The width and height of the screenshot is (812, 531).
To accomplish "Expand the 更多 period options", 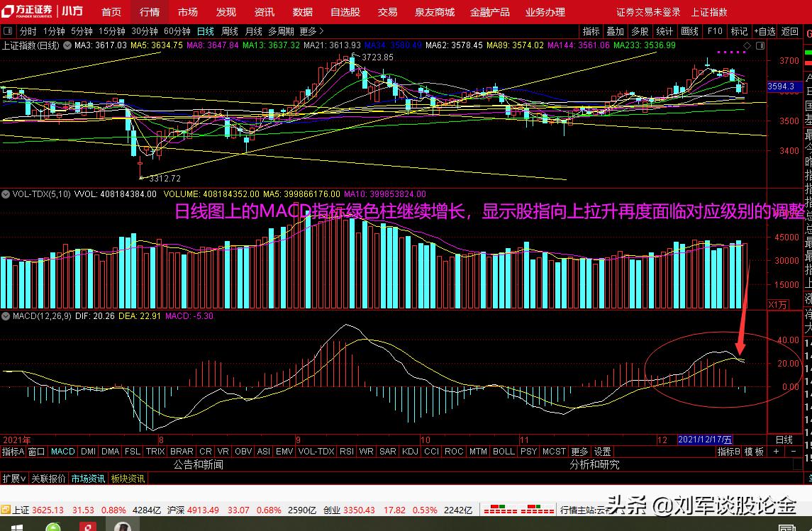I will (312, 32).
